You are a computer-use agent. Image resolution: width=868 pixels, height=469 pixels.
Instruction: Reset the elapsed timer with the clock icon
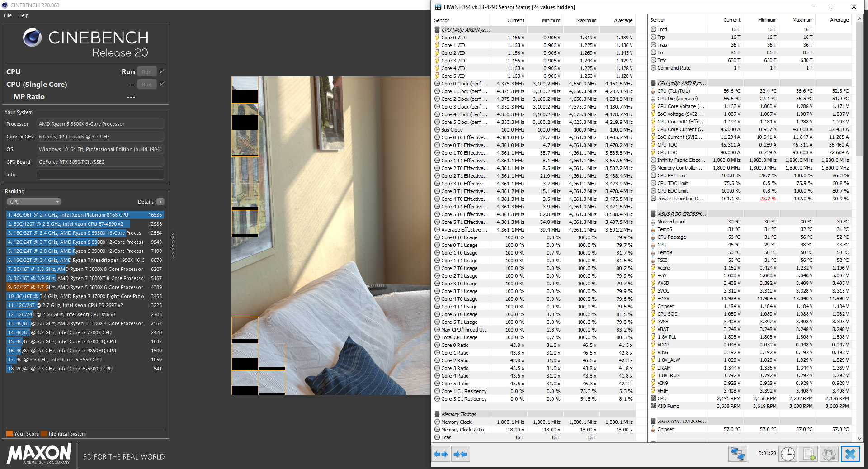click(x=788, y=454)
